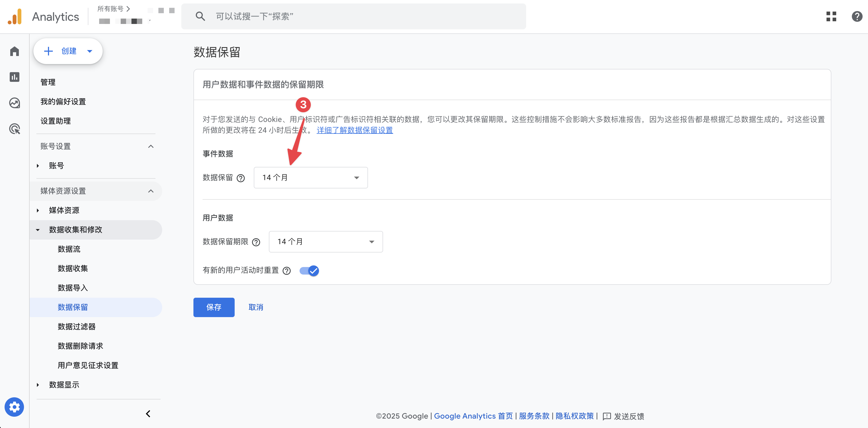Open 我的偏好设置 in sidebar
Screen dimensions: 868x428
point(63,102)
